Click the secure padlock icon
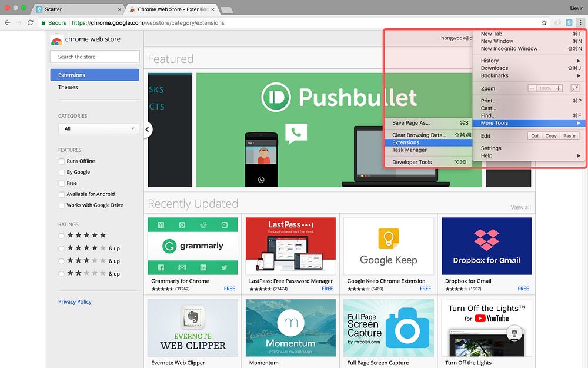The width and height of the screenshot is (588, 368). [x=44, y=22]
